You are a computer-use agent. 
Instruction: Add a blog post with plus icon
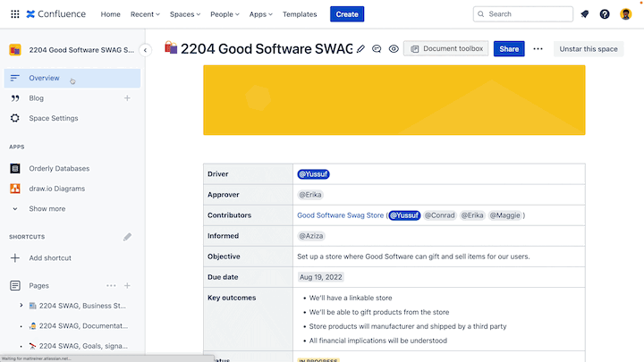(x=127, y=98)
